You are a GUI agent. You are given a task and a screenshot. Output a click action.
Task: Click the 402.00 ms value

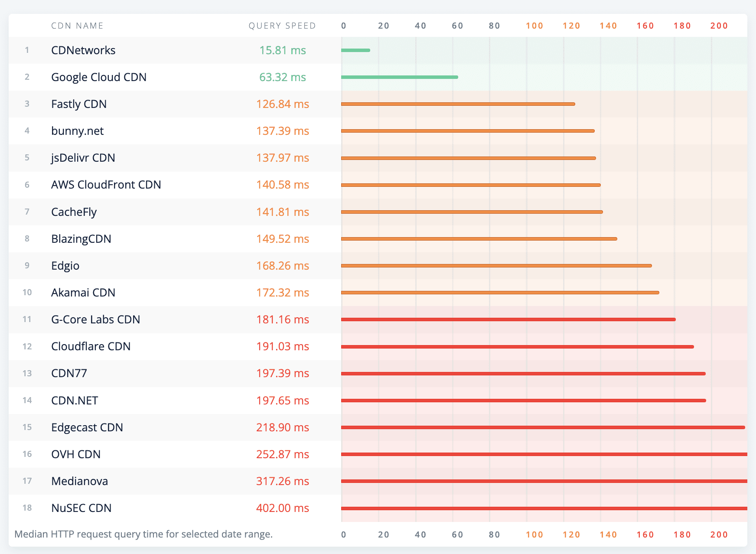coord(283,508)
